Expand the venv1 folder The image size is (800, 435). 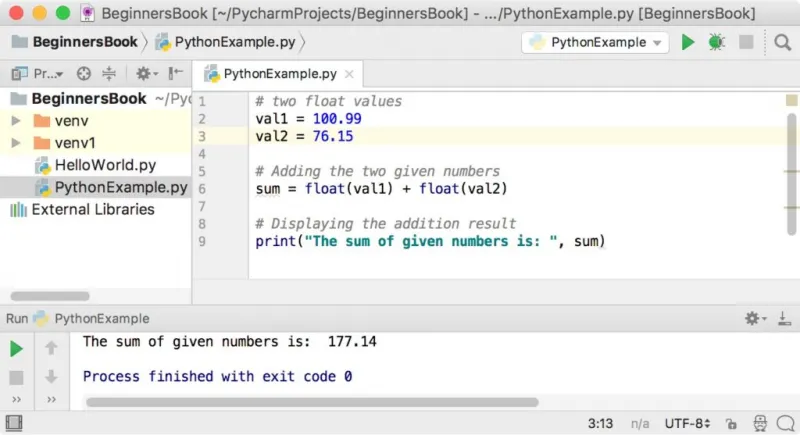click(x=16, y=143)
